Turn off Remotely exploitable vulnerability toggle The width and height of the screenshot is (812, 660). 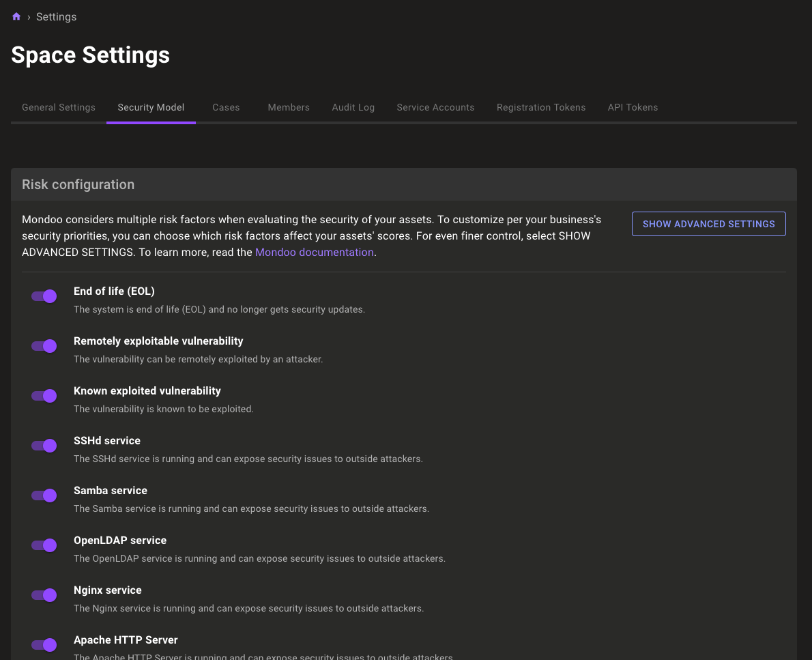(44, 346)
